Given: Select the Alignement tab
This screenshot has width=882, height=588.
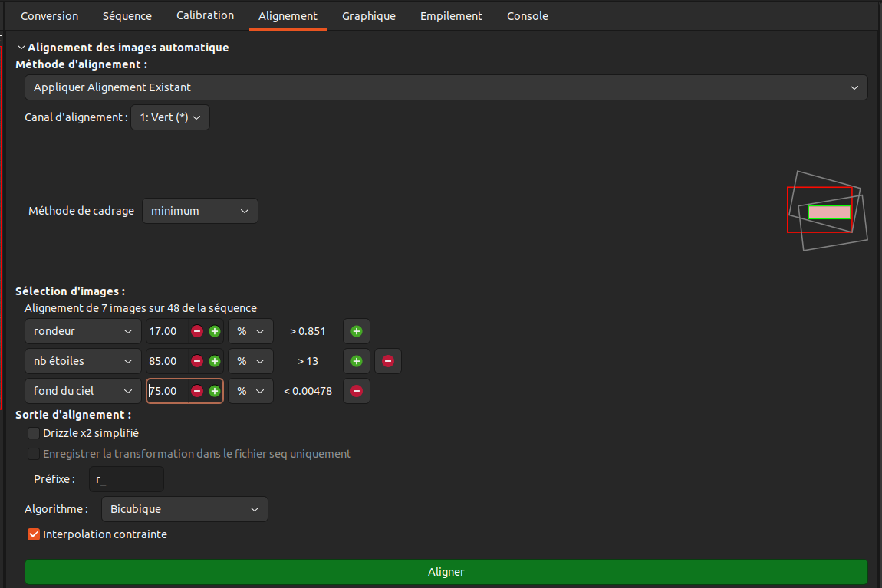Looking at the screenshot, I should coord(288,16).
